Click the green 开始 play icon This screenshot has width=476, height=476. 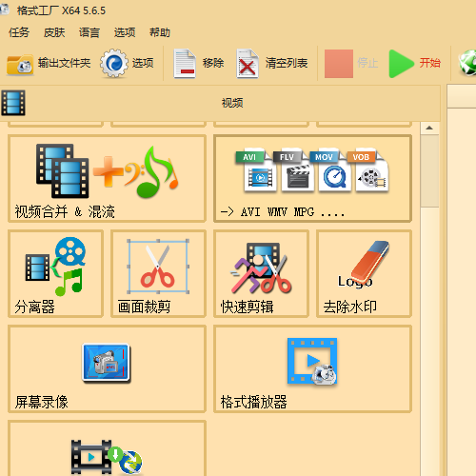tap(401, 64)
